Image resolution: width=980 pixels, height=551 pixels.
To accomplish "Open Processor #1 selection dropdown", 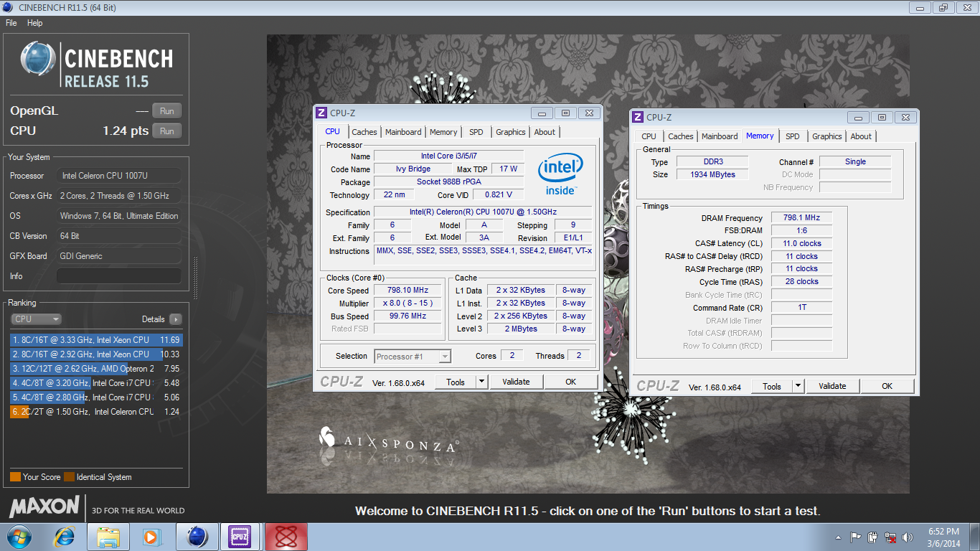I will (413, 357).
